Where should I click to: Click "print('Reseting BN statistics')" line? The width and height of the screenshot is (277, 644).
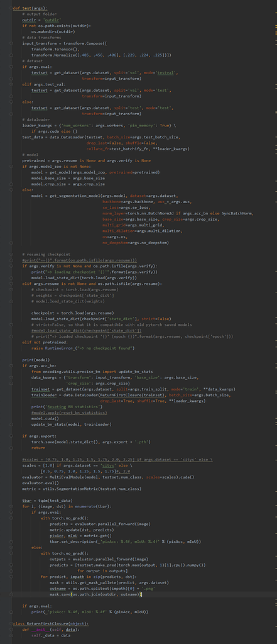66,406
